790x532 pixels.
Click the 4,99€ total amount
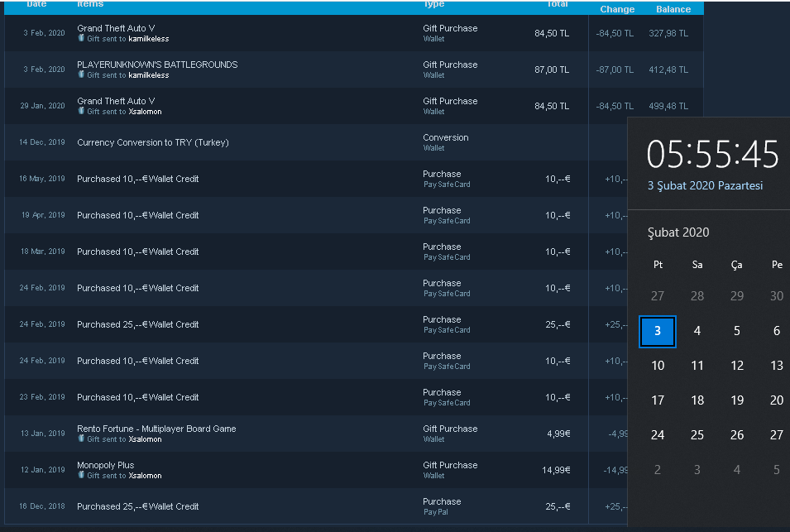click(x=558, y=434)
